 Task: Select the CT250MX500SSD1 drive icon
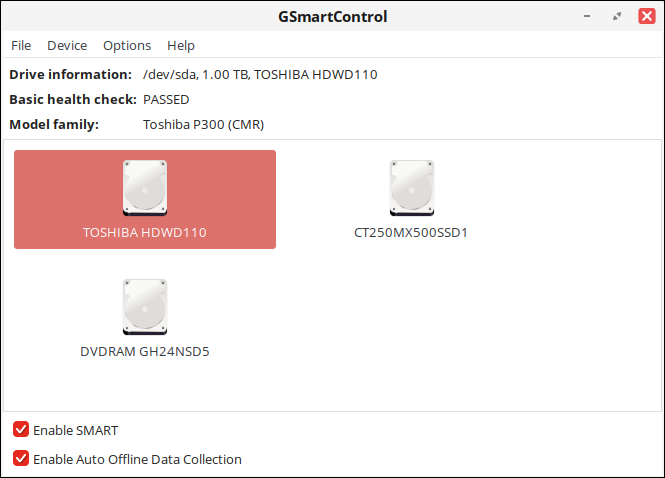[x=411, y=188]
